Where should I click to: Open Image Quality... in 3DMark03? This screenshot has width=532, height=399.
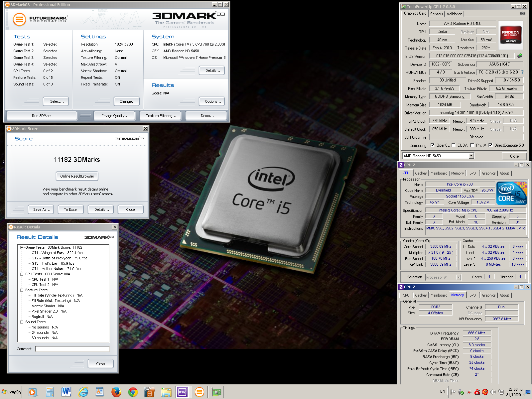[x=115, y=116]
